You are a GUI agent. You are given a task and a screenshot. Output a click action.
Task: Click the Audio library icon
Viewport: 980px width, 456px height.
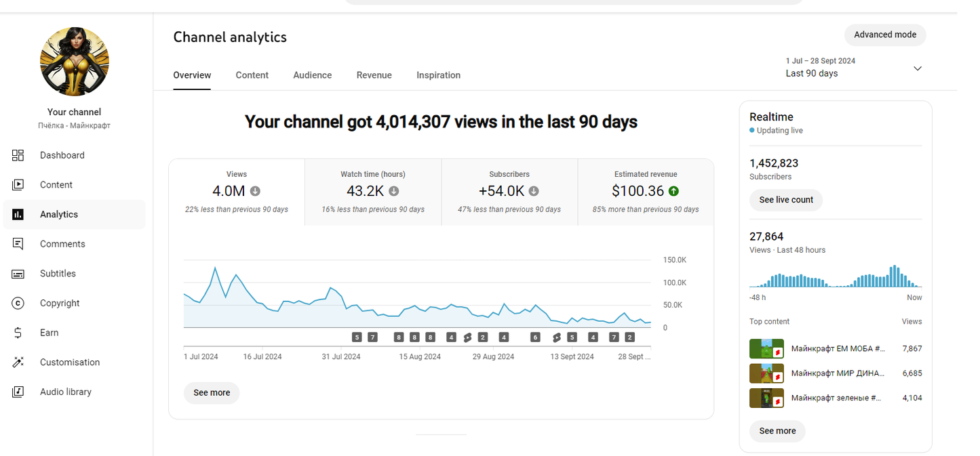(x=18, y=392)
